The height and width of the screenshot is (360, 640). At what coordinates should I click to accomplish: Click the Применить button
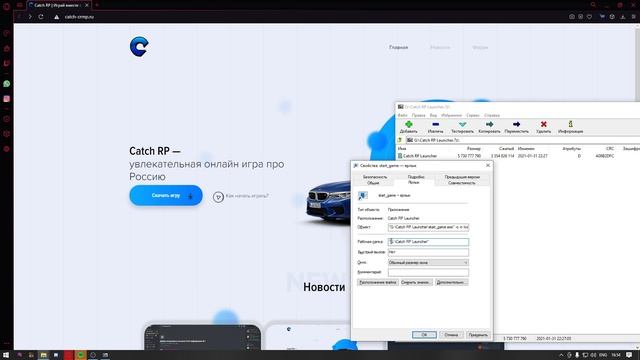pos(478,335)
